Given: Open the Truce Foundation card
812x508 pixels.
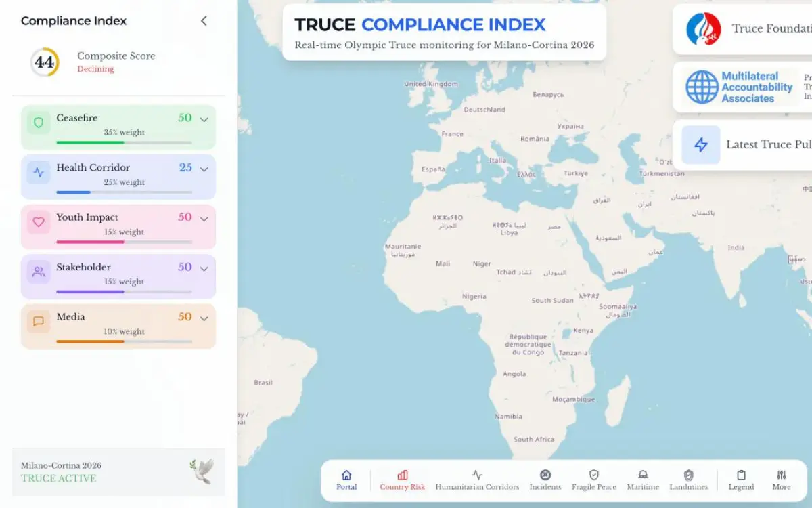Looking at the screenshot, I should [x=742, y=29].
